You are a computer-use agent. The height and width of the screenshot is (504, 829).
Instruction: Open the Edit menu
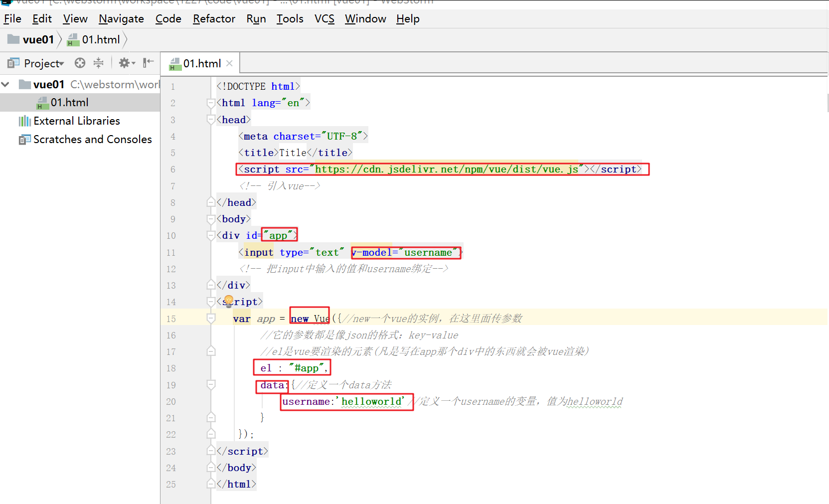[x=42, y=19]
